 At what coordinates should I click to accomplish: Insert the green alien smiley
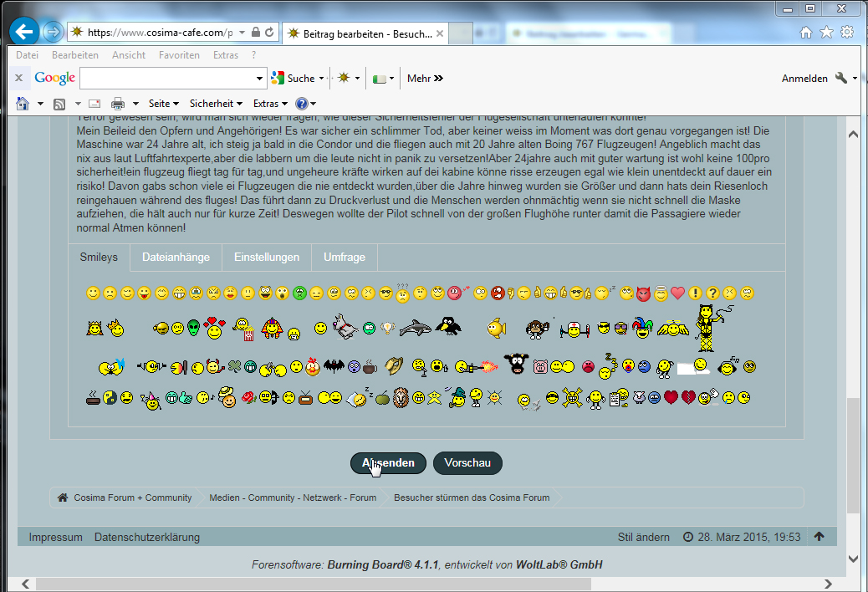[x=194, y=328]
